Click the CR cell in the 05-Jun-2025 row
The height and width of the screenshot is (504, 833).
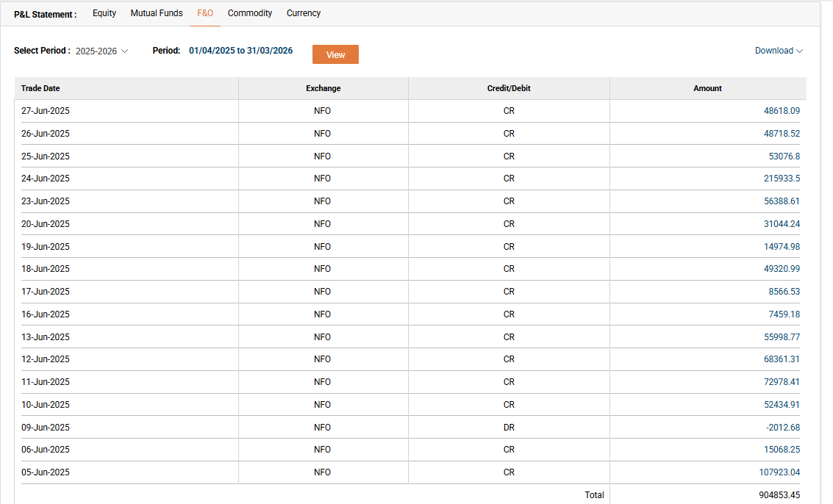[x=509, y=472]
